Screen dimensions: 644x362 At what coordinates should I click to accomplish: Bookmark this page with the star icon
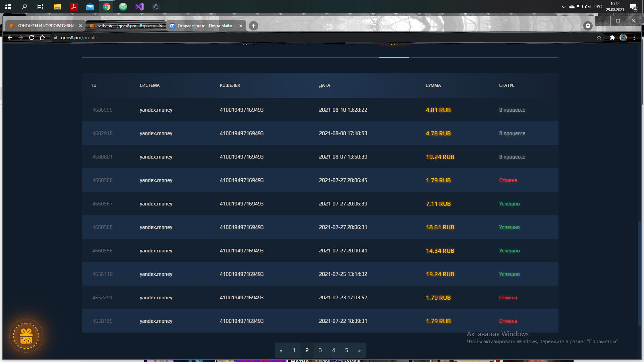599,38
